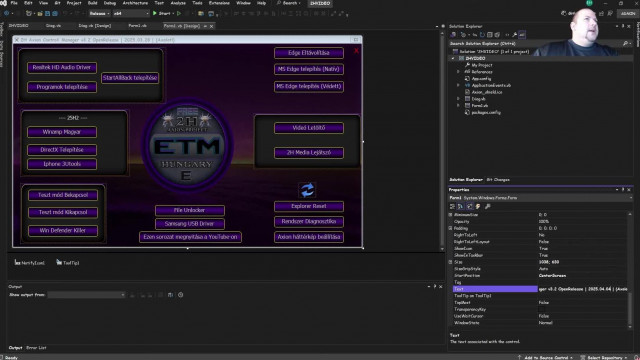Switch to the Git Changes tab
Screen dimensions: 640x360
498,180
